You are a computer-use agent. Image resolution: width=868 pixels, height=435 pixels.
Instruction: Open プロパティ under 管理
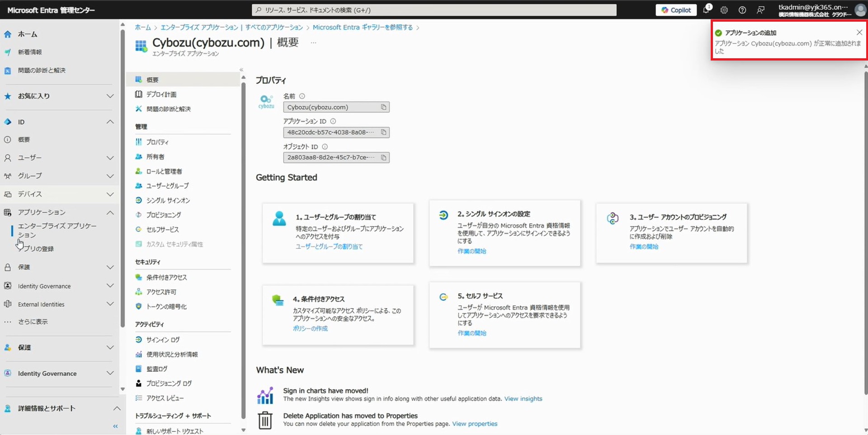[x=157, y=142]
